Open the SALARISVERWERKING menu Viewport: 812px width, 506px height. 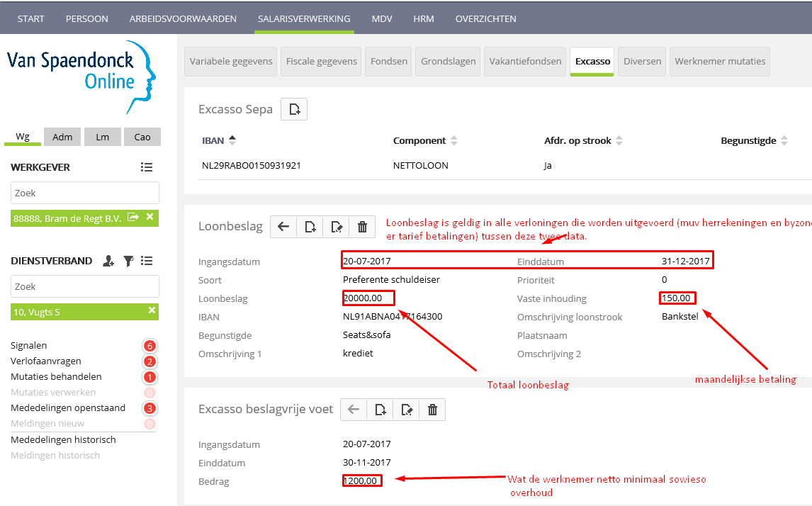point(304,18)
